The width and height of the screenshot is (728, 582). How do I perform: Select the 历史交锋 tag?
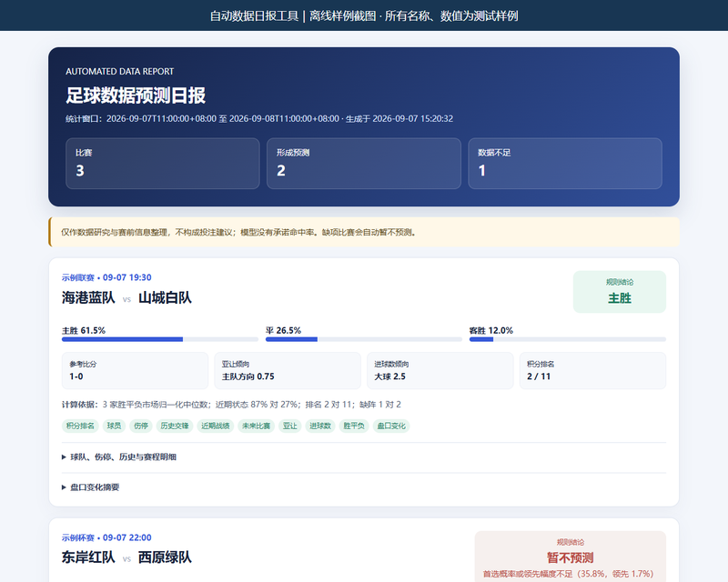175,426
